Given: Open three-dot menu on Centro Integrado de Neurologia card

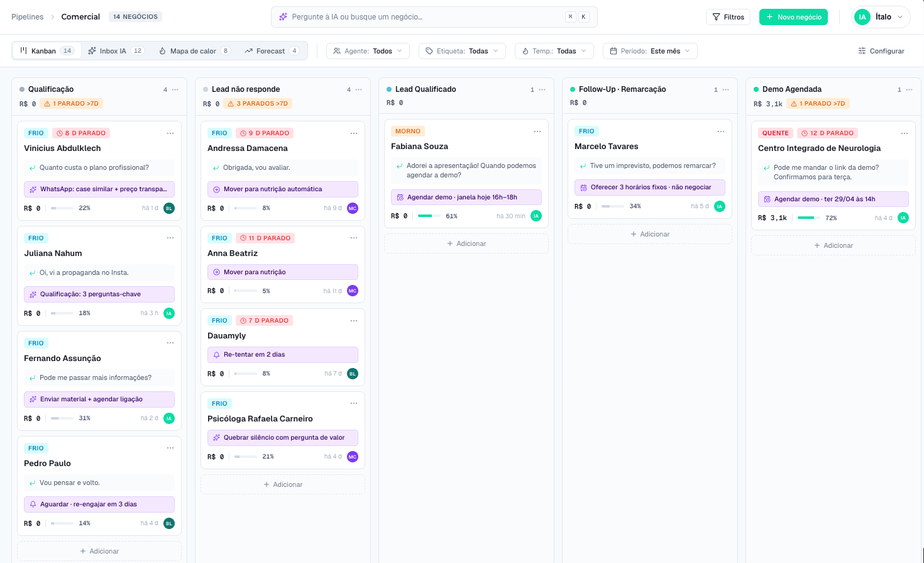Looking at the screenshot, I should tap(904, 133).
